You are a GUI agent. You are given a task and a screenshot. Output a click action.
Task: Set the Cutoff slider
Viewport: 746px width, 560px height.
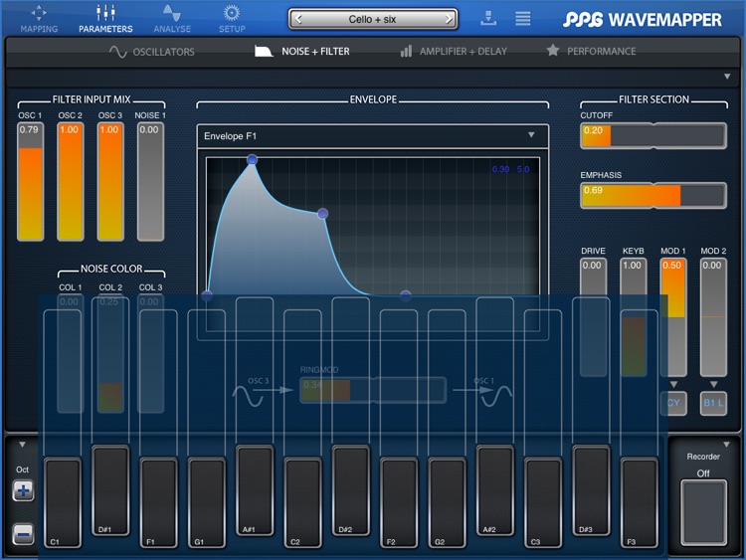pos(653,135)
